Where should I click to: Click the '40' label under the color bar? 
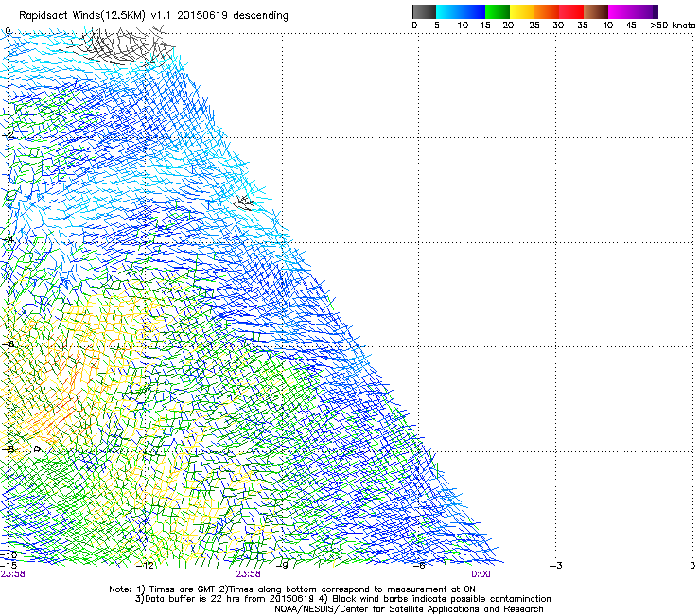pos(607,26)
